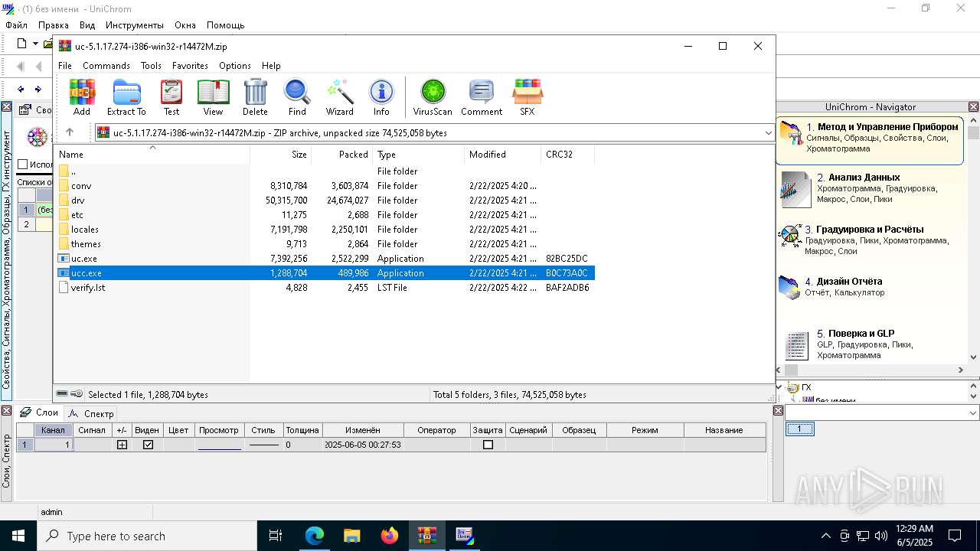Click the colorful wheel icon in UniChrom panel
The image size is (980, 551).
(x=37, y=137)
